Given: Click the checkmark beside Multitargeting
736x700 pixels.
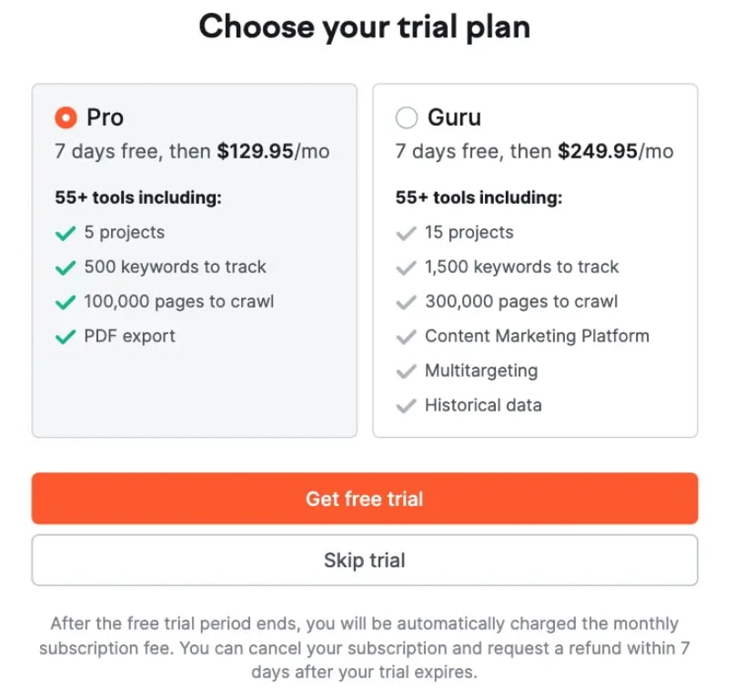Looking at the screenshot, I should pyautogui.click(x=407, y=370).
